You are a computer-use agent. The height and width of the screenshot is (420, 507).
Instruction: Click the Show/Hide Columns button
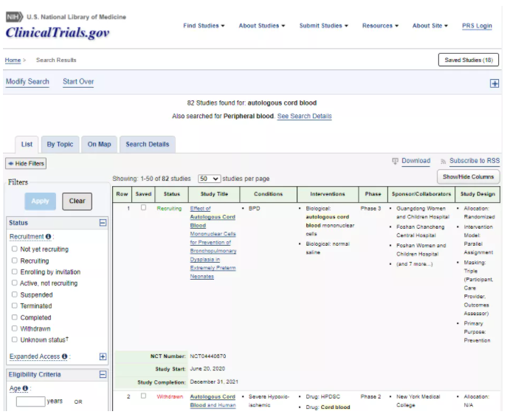click(468, 177)
